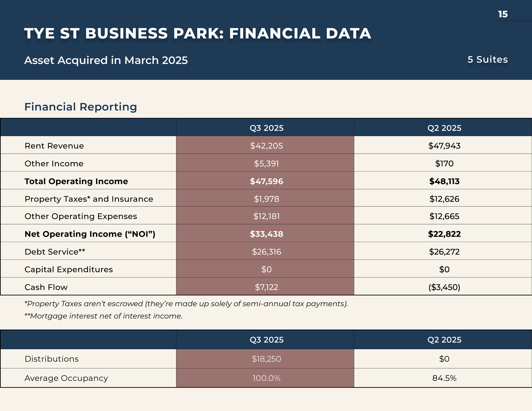Screen dimensions: 532x411
Task: Click the Debt Service row label
Action: tap(55, 251)
